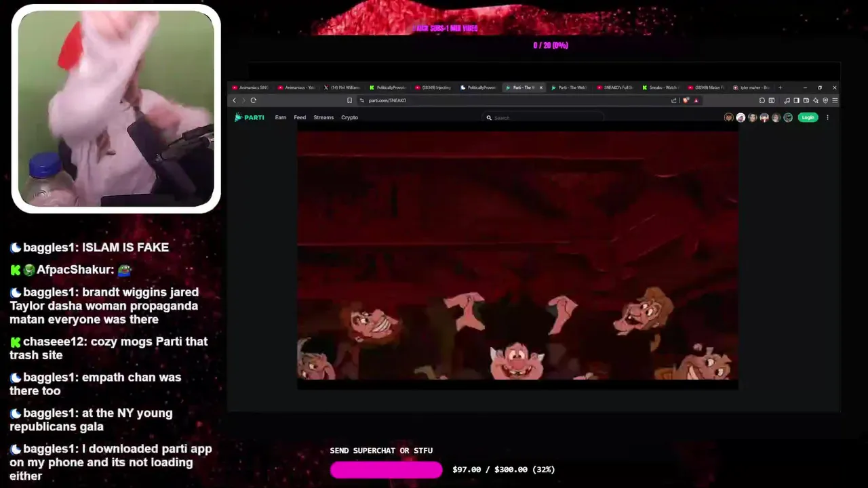Open the Brave VPN shield icon

pyautogui.click(x=825, y=100)
